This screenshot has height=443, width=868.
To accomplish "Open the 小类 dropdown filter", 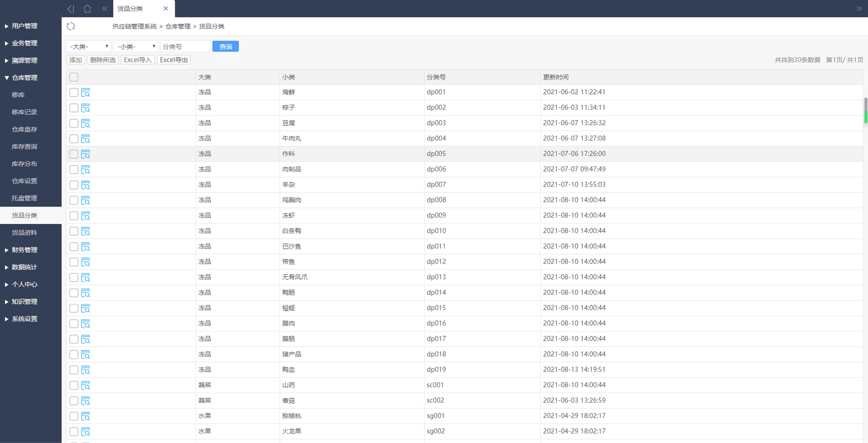I will click(x=136, y=47).
